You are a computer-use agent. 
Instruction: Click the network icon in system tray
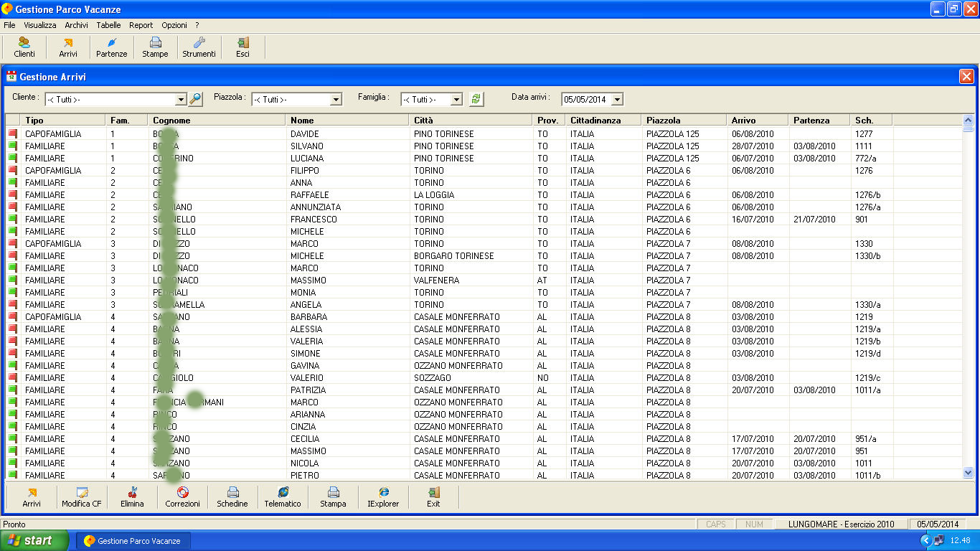[x=938, y=540]
